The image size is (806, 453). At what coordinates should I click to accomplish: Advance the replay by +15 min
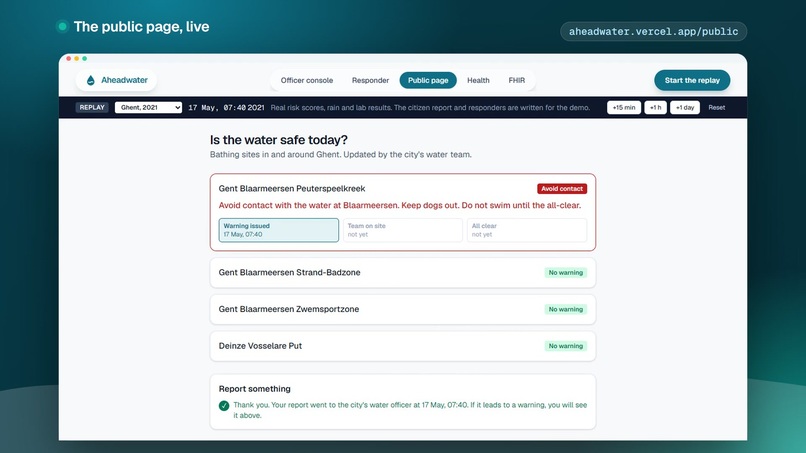point(624,107)
